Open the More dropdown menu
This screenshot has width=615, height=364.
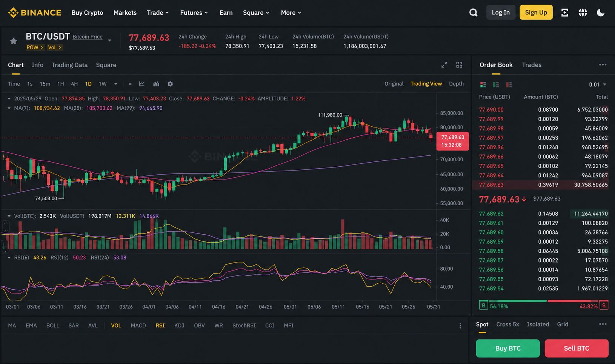pos(291,12)
